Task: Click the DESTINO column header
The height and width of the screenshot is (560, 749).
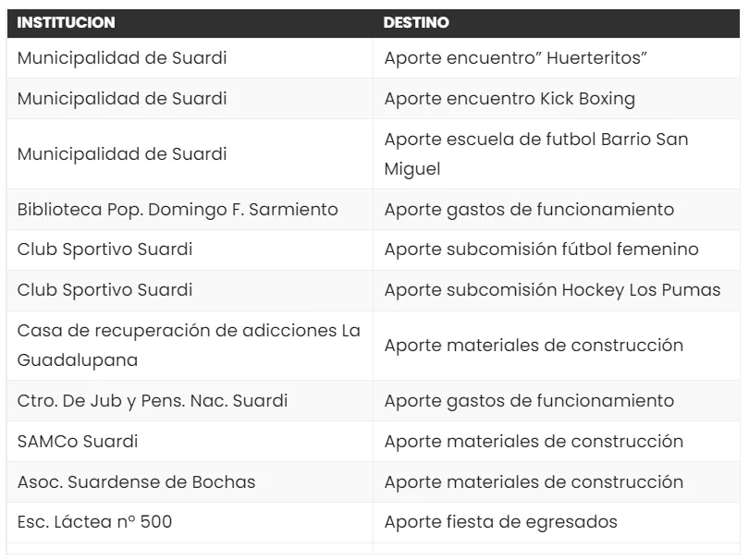Action: [416, 23]
